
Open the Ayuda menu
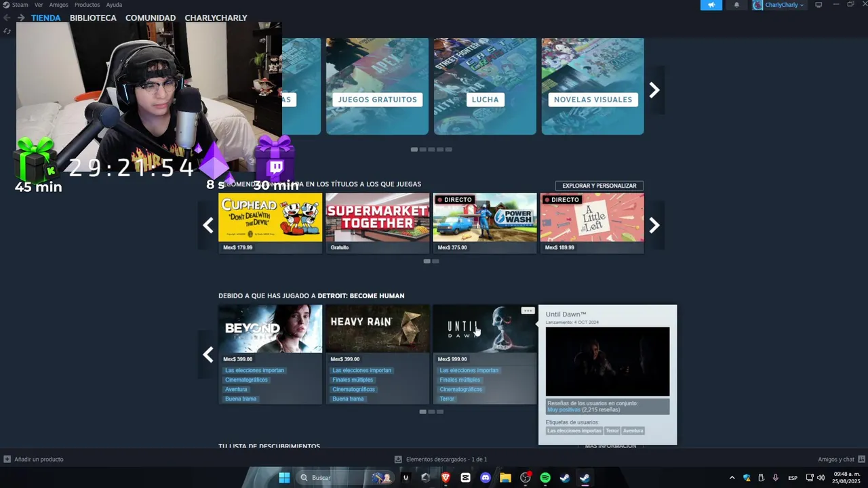pyautogui.click(x=114, y=5)
